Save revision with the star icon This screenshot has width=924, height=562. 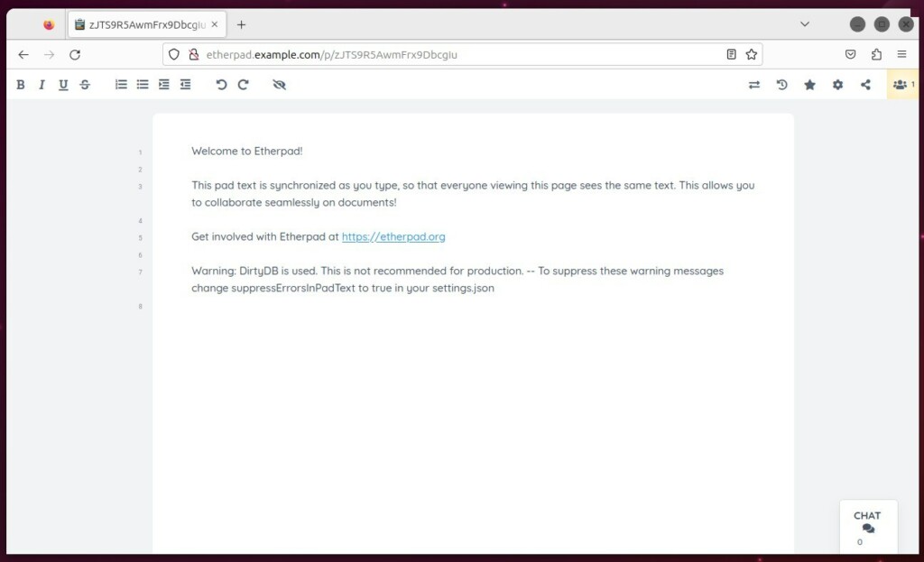coord(809,85)
